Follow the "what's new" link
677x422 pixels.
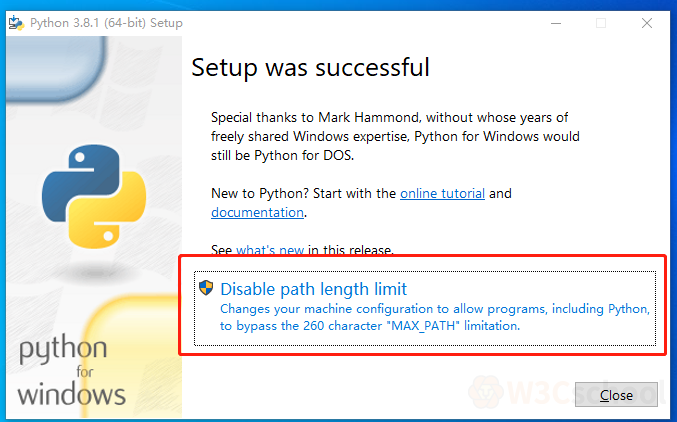click(270, 249)
